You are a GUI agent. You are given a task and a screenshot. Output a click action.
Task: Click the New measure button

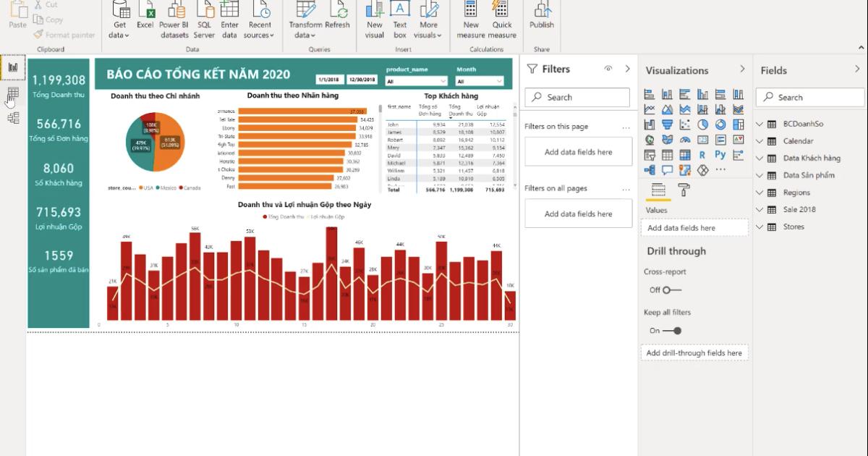click(471, 20)
